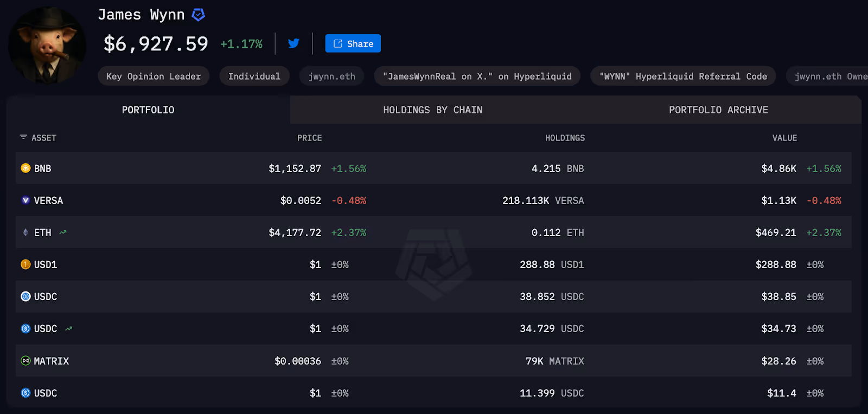
Task: Click the trend arrow icon next to USDC 34.729
Action: pos(69,328)
